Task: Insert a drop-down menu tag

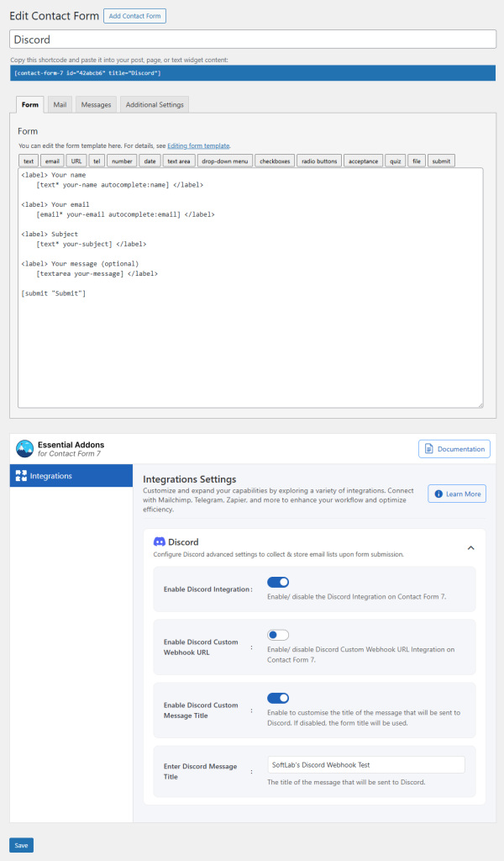Action: click(225, 161)
